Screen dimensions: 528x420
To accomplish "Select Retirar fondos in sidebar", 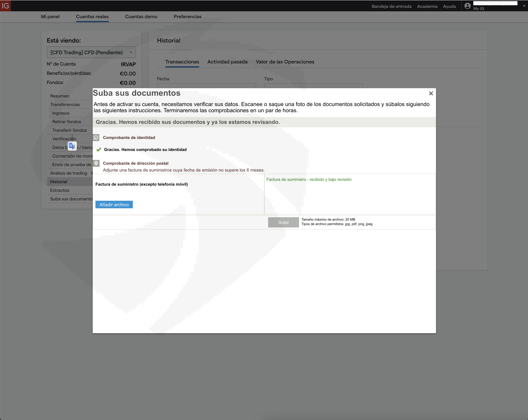I will tap(66, 122).
